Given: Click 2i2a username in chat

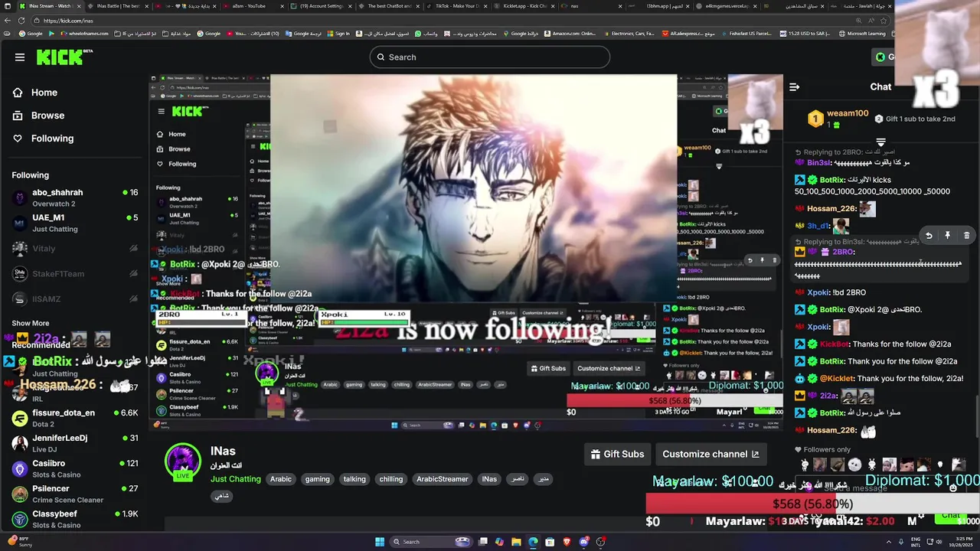Looking at the screenshot, I should 828,396.
